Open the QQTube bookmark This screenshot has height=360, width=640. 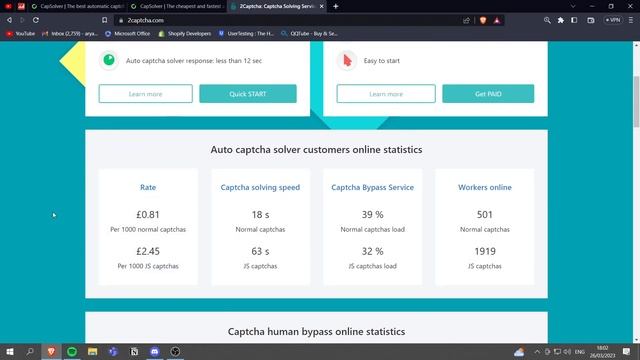tap(309, 33)
